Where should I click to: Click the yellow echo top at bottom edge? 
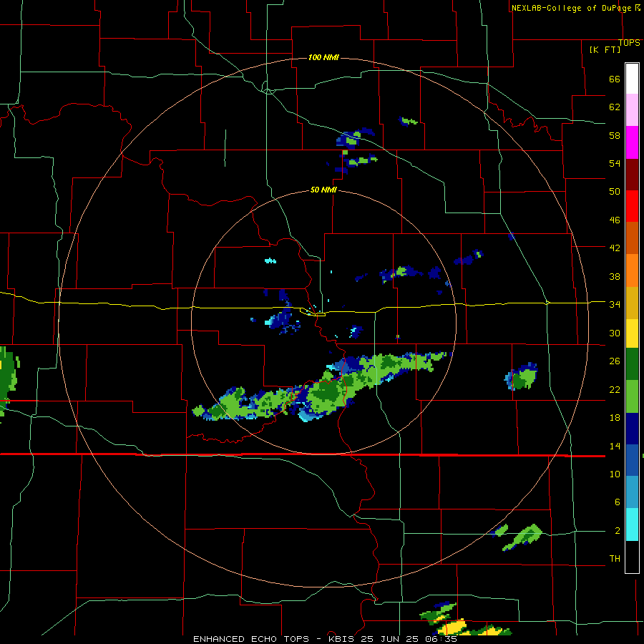pos(452,628)
